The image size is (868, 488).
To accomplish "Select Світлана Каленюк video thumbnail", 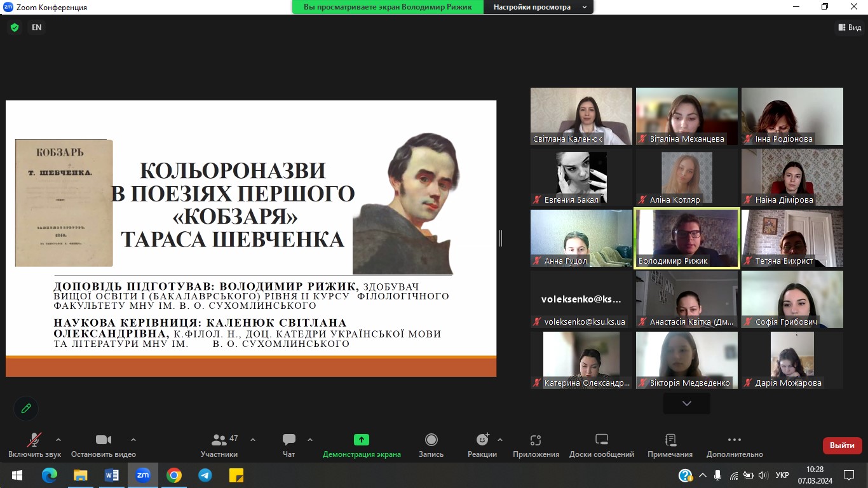I will coord(581,116).
